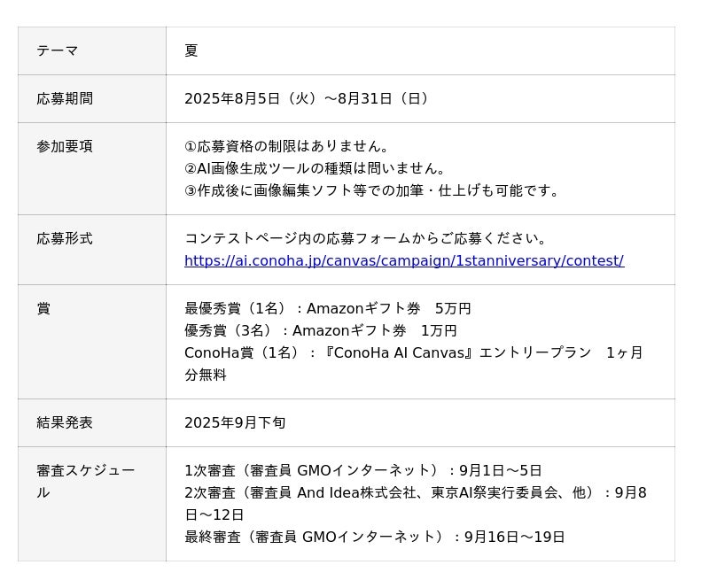
Task: Click the 優秀賞 Amazonギフト券 1万円 line
Action: [320, 330]
